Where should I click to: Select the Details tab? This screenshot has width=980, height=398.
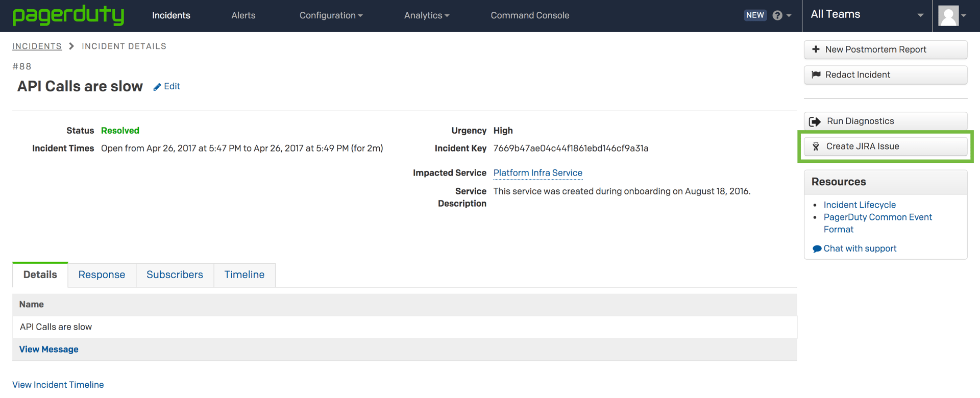point(40,275)
